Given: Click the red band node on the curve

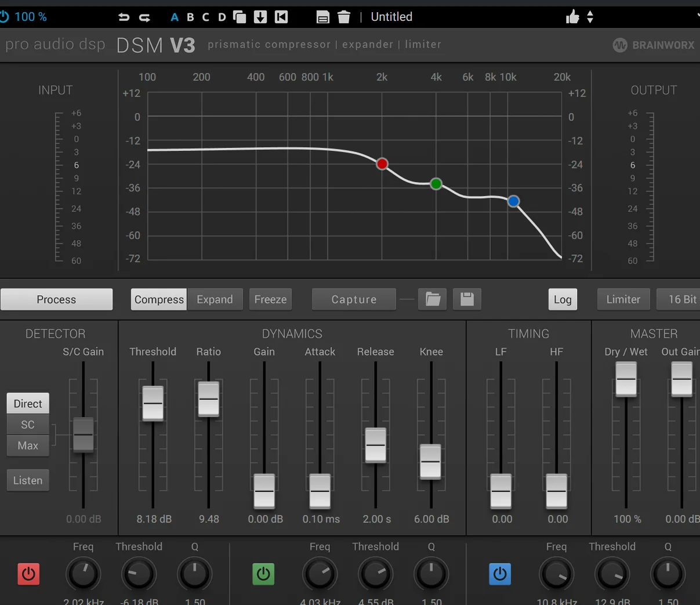Looking at the screenshot, I should click(x=382, y=164).
